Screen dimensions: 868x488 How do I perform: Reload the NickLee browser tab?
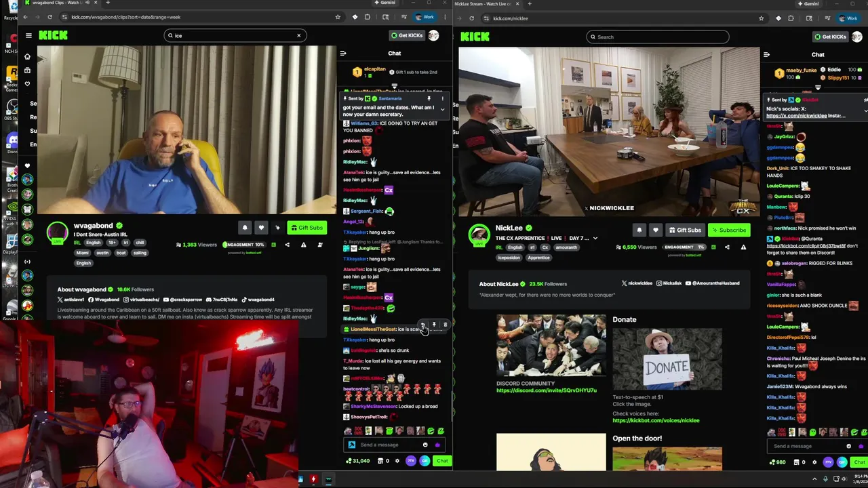(x=471, y=18)
